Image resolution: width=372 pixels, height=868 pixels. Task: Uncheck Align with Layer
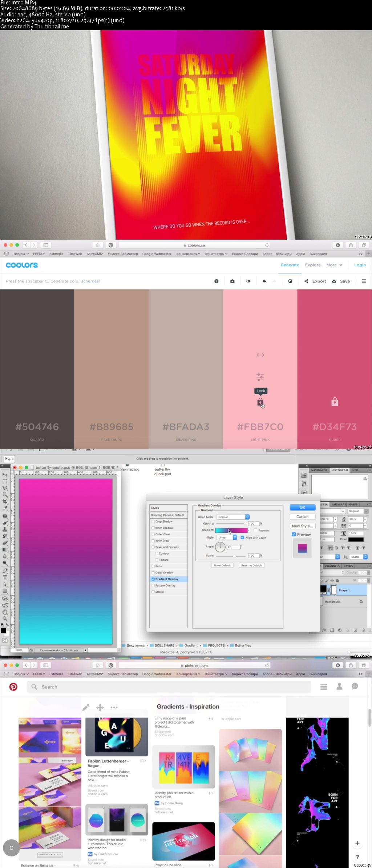[242, 537]
